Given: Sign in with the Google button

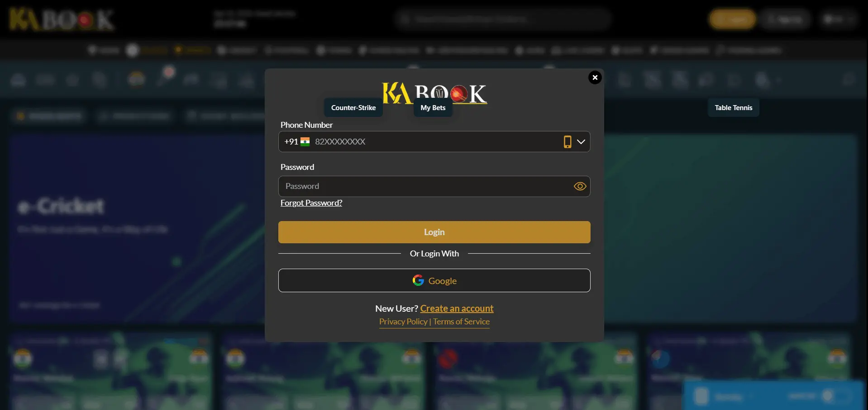Looking at the screenshot, I should (x=434, y=280).
